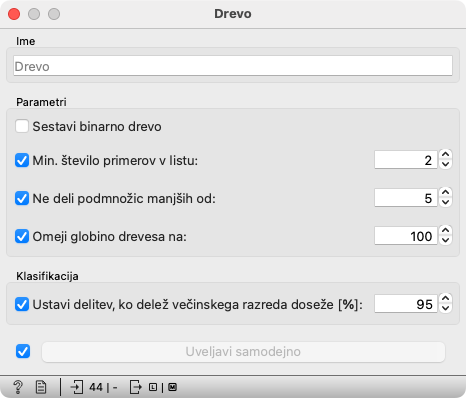Click the Learner output L icon
Screen dimensions: 466x398
[153, 387]
